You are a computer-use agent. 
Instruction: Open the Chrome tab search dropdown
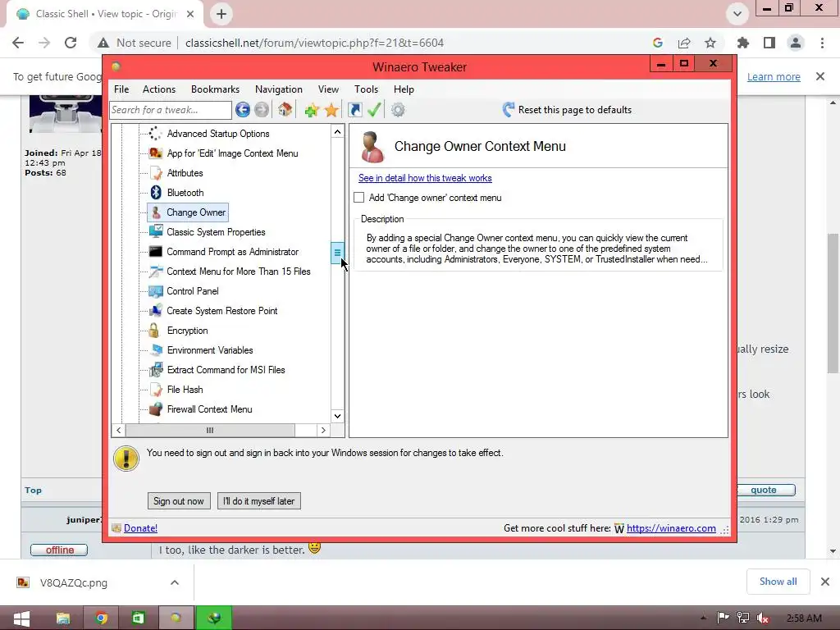(737, 14)
